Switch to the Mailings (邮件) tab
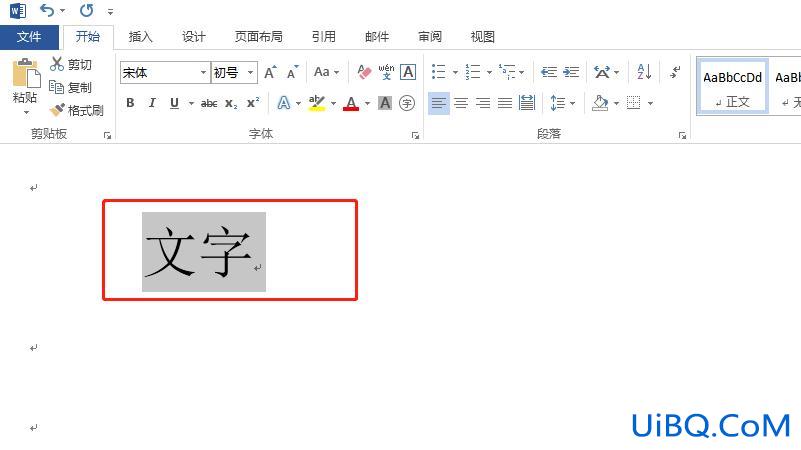Image resolution: width=801 pixels, height=450 pixels. click(x=376, y=37)
